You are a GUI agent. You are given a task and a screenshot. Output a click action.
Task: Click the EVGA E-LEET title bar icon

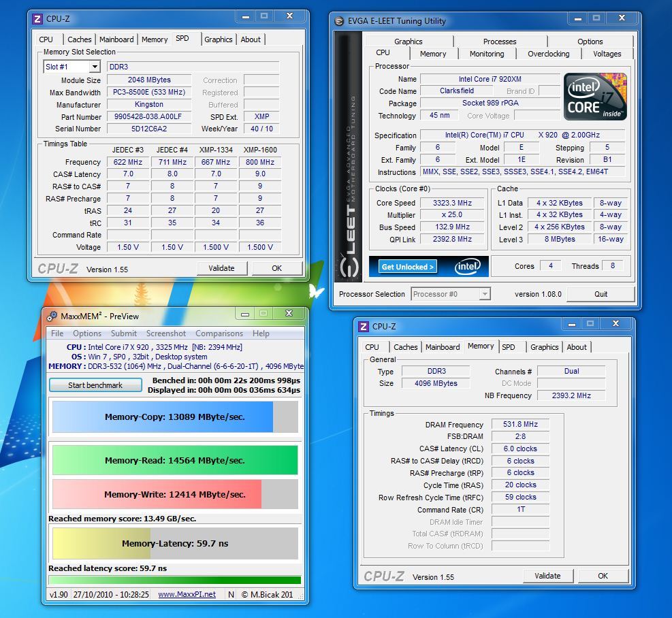(339, 21)
